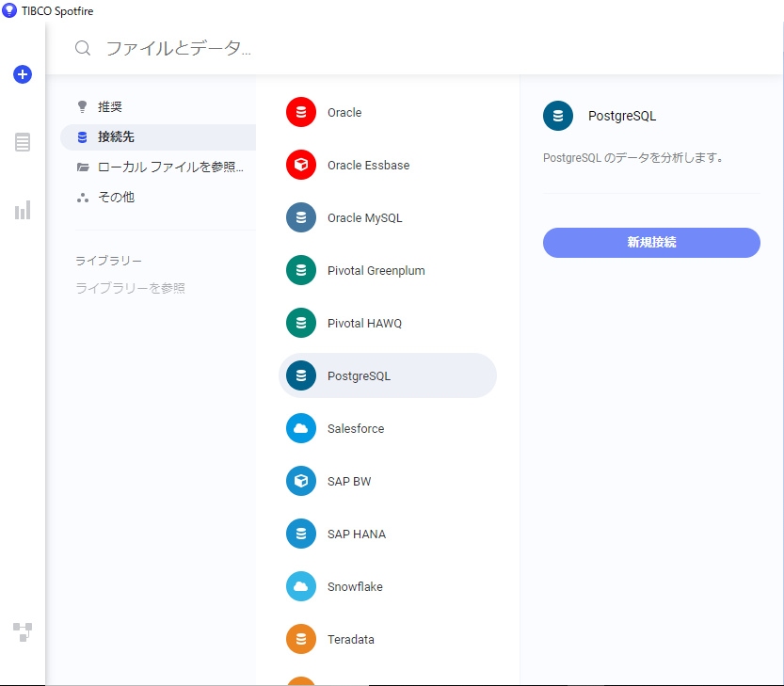
Task: Click the Salesforce cloud icon
Action: 301,428
